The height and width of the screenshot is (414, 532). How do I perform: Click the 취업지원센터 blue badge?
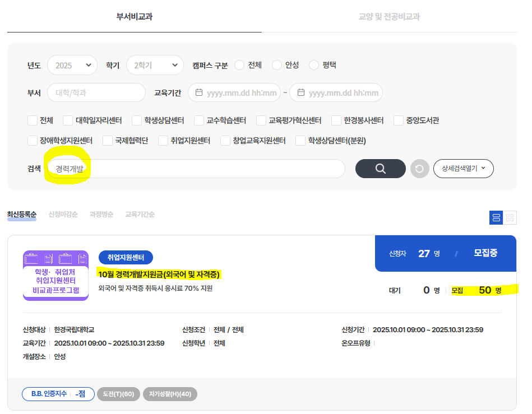coord(126,257)
